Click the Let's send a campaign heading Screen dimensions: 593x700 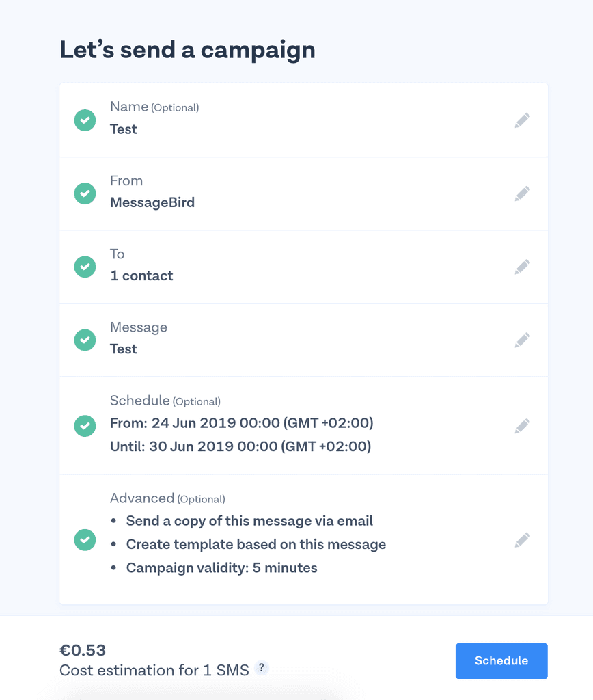click(189, 49)
